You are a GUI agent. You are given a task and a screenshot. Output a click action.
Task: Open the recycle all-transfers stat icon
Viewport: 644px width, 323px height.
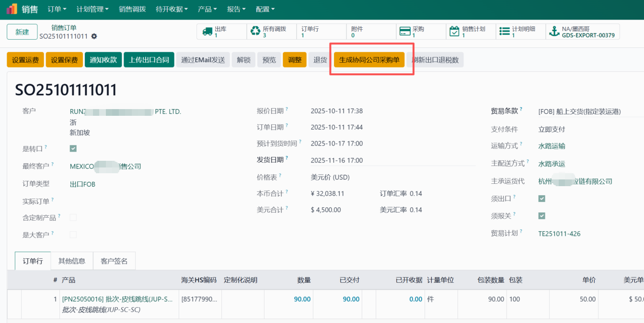255,32
